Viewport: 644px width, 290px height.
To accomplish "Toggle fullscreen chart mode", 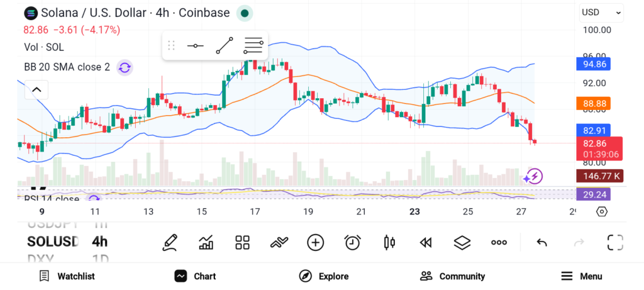I will (x=614, y=242).
